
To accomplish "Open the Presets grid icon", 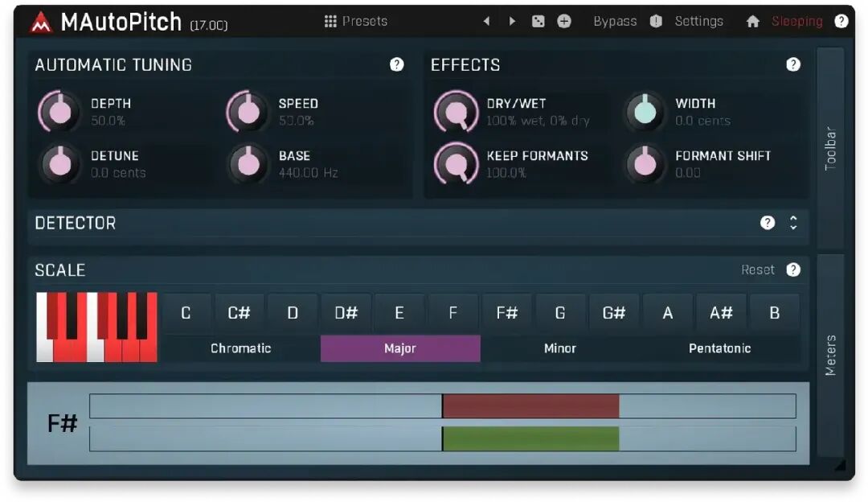I will pos(330,21).
